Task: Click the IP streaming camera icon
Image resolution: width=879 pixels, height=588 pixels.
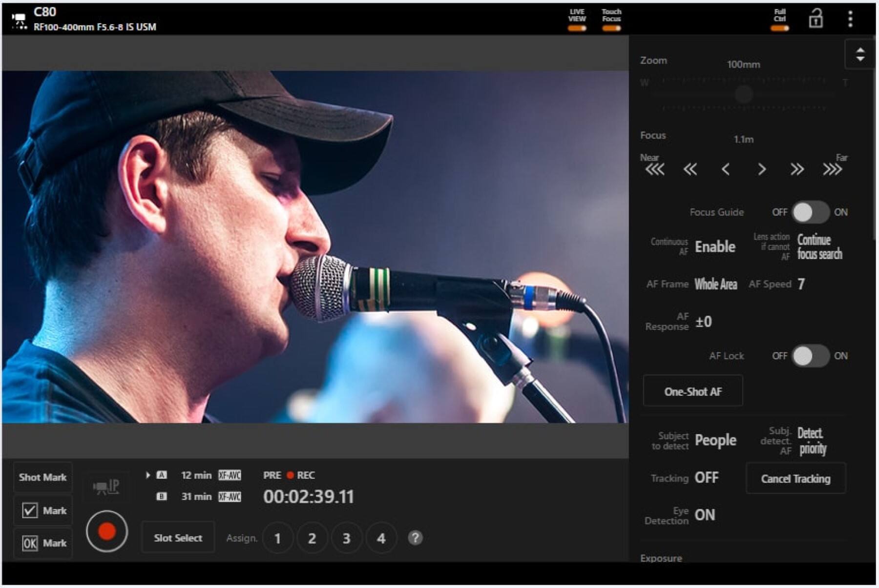Action: (106, 487)
